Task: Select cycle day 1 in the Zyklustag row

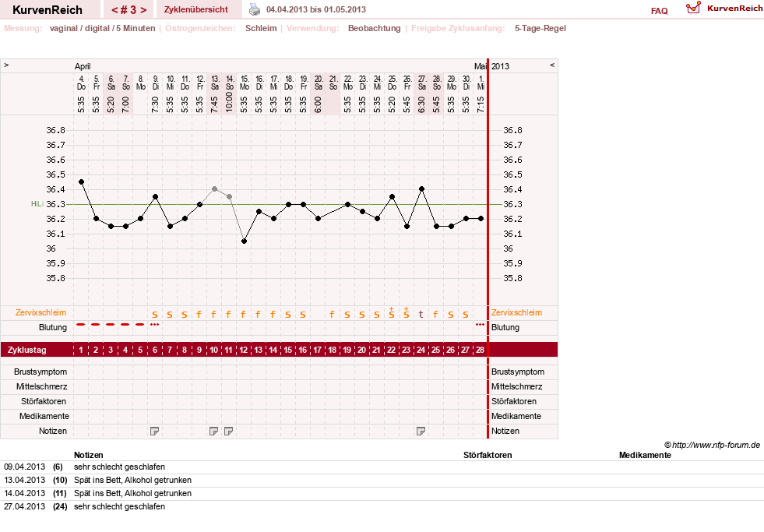Action: click(81, 350)
